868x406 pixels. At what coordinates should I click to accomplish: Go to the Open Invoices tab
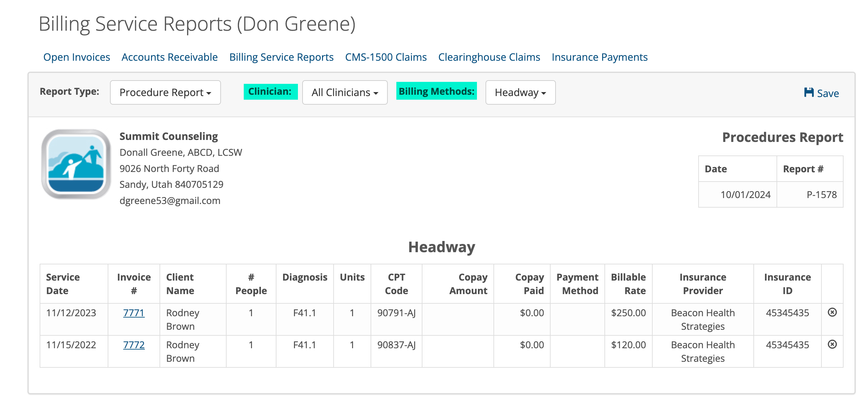click(77, 57)
